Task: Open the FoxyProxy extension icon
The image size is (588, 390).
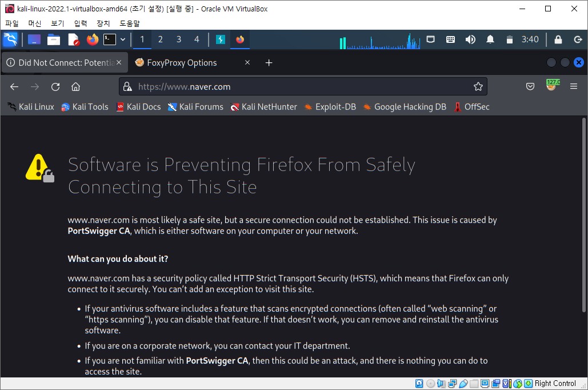Action: tap(553, 85)
